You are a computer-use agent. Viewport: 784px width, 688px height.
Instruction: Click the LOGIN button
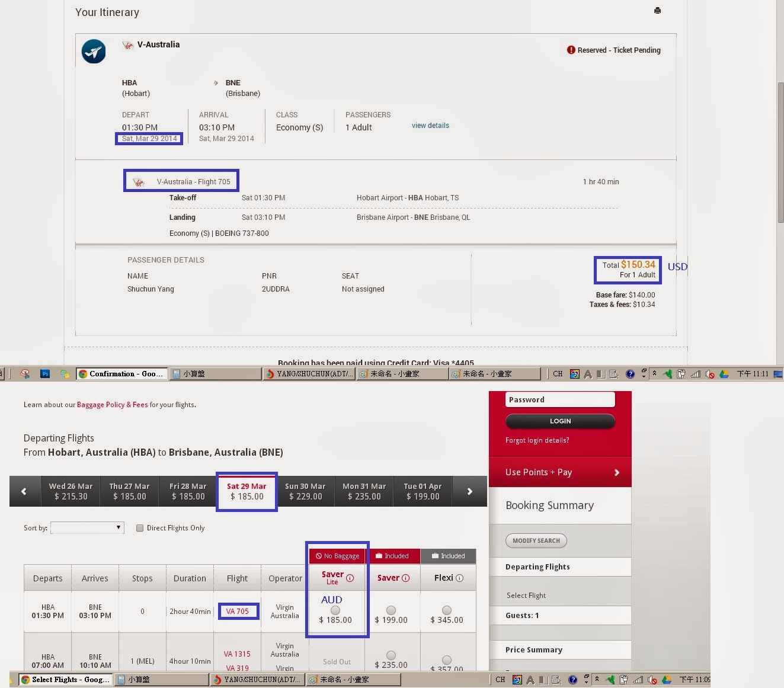[560, 421]
